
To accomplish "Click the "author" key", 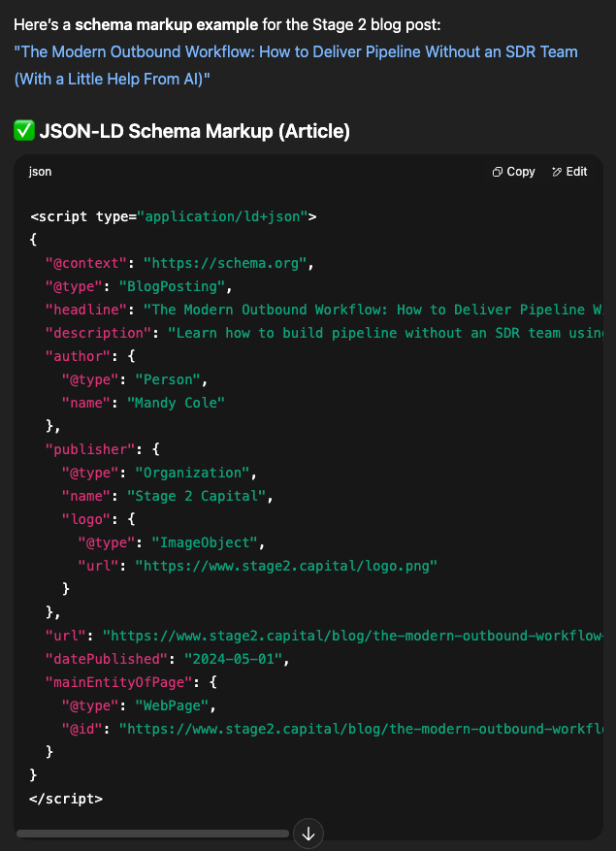I will [78, 356].
